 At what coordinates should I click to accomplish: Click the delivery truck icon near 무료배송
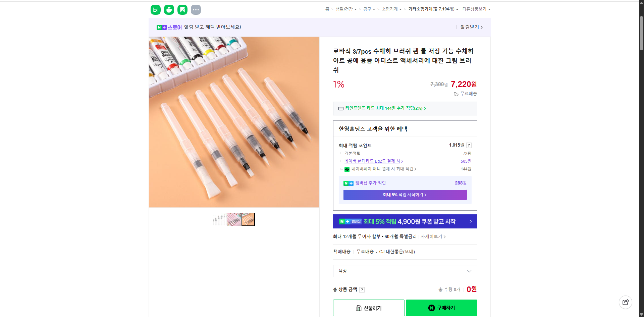click(x=456, y=94)
